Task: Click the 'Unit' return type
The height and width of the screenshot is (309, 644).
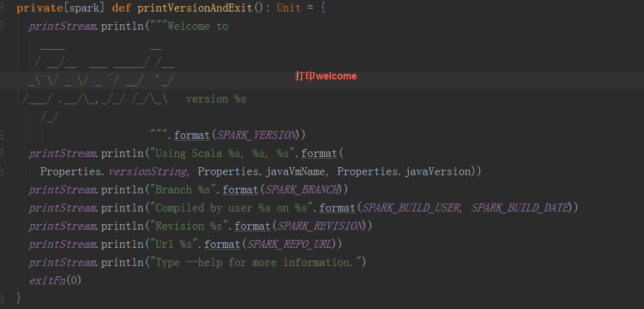Action: point(289,8)
